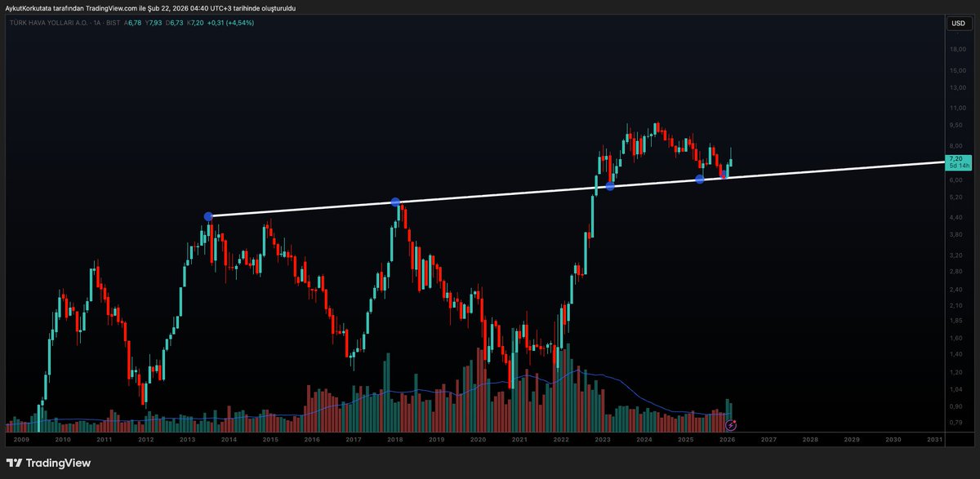This screenshot has height=479, width=980.
Task: Click the 11,00 price axis label
Action: [x=957, y=108]
